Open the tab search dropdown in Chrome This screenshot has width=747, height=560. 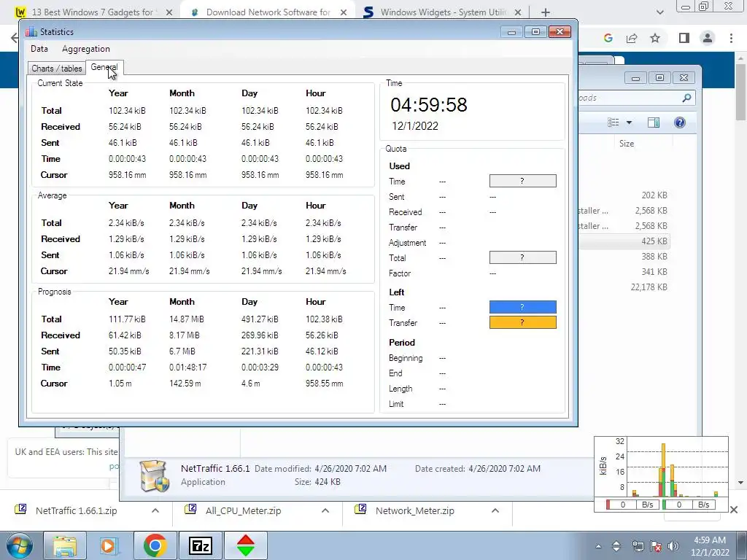coord(659,12)
